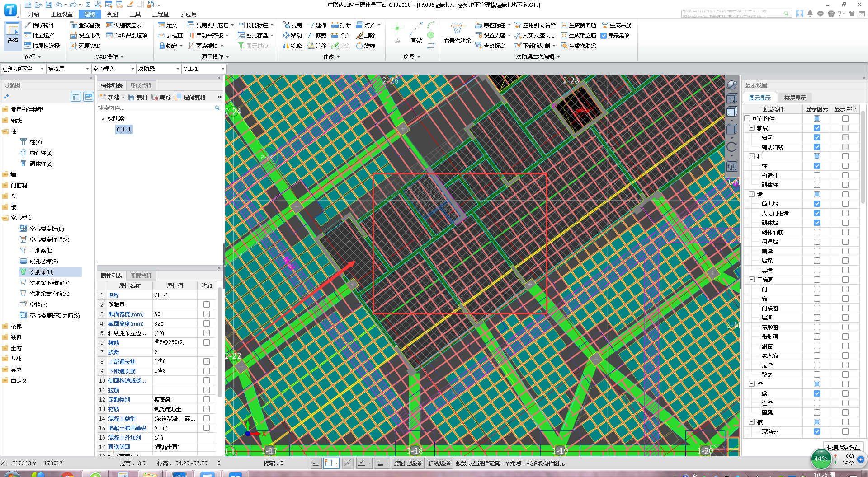Select 次肋梁下部筋(R) in navigation tree

point(49,283)
